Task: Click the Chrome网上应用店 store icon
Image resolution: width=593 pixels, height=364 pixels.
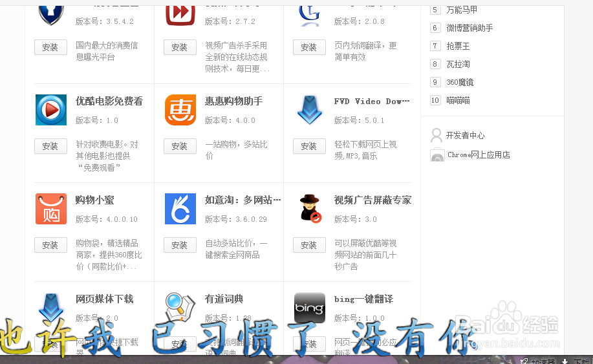Action: click(x=437, y=155)
